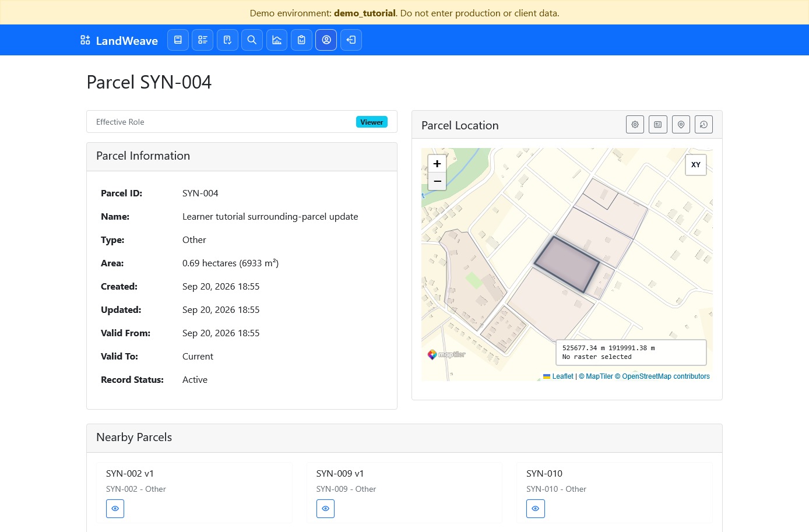This screenshot has width=809, height=532.
Task: Click the parcel name 'Learner tutorial surrounding-parcel update'
Action: (x=270, y=217)
